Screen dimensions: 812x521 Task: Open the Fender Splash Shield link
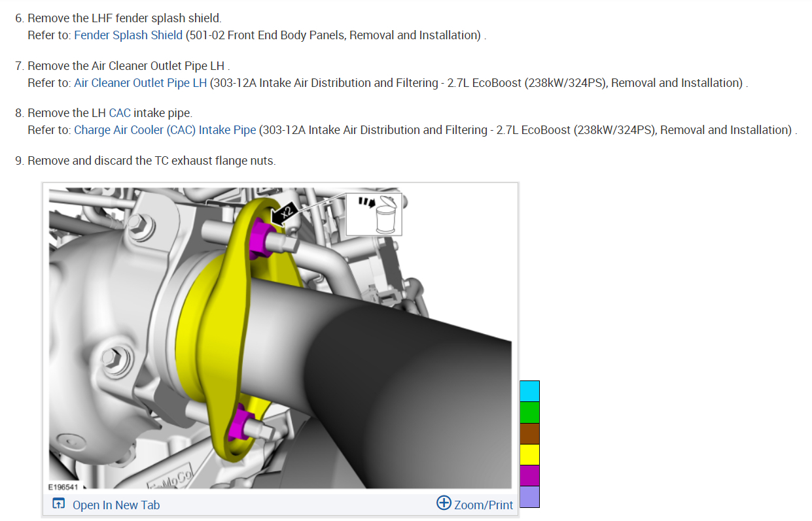coord(128,35)
